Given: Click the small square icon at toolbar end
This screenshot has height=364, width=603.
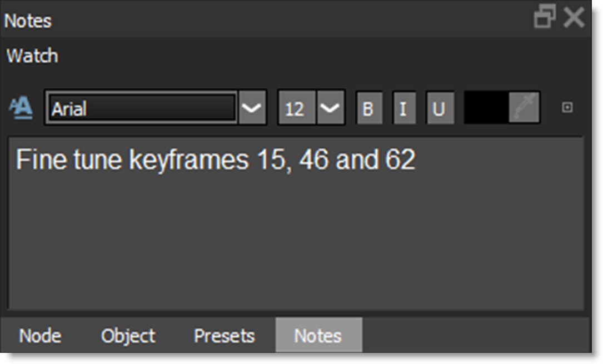Looking at the screenshot, I should pos(567,108).
